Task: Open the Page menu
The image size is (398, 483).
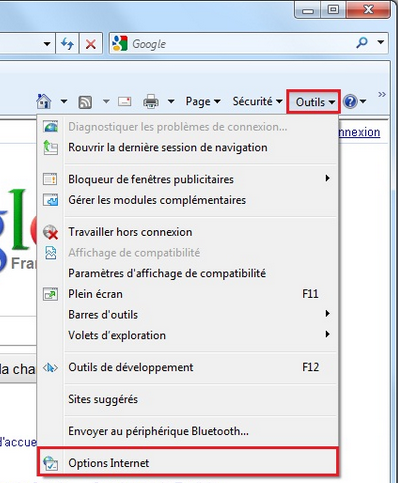Action: [x=203, y=101]
